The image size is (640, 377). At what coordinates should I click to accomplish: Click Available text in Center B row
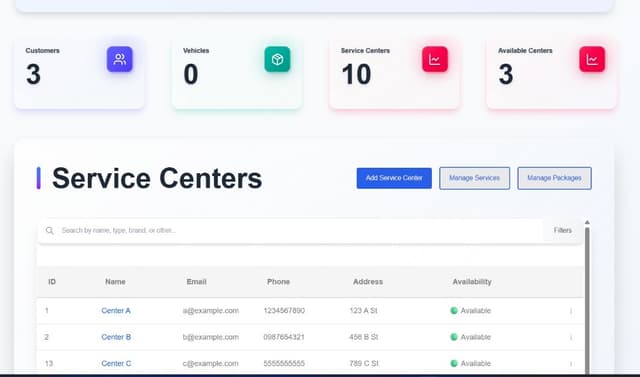click(x=476, y=337)
